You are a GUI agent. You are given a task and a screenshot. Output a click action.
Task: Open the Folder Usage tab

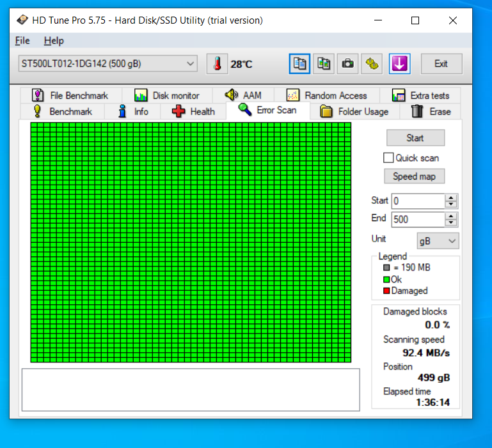pyautogui.click(x=354, y=111)
